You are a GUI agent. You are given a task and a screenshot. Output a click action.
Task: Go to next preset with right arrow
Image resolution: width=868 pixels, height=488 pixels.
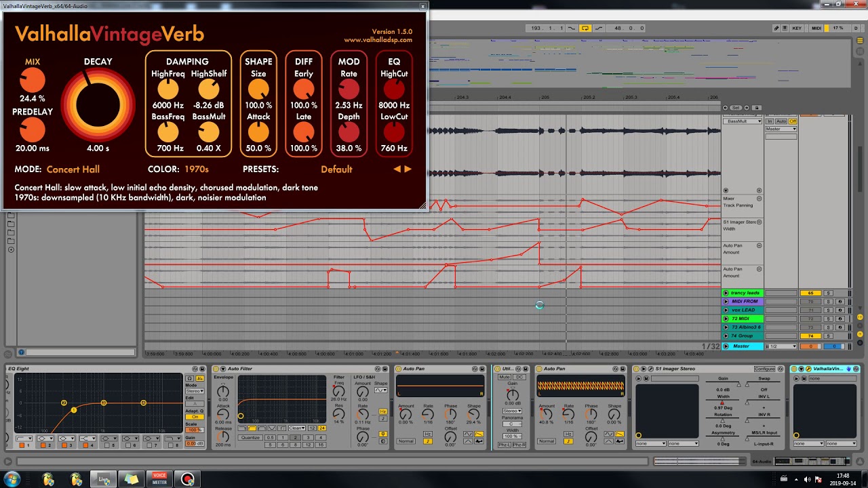coord(408,169)
